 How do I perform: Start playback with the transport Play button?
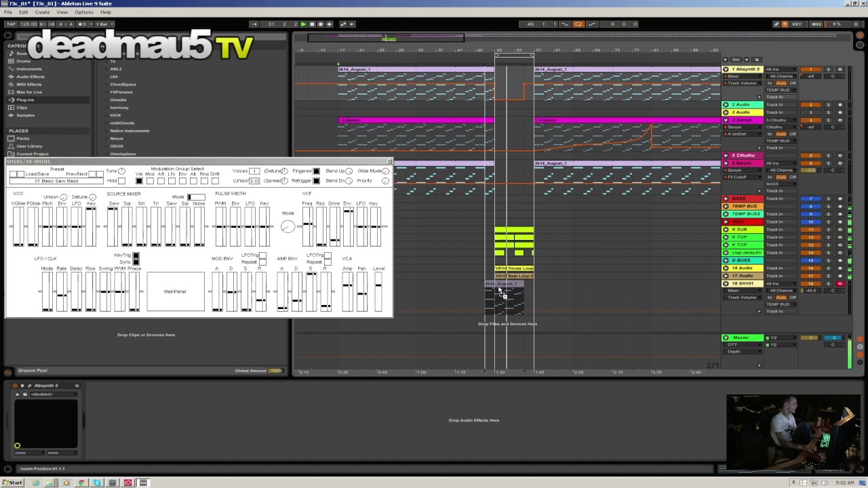303,24
